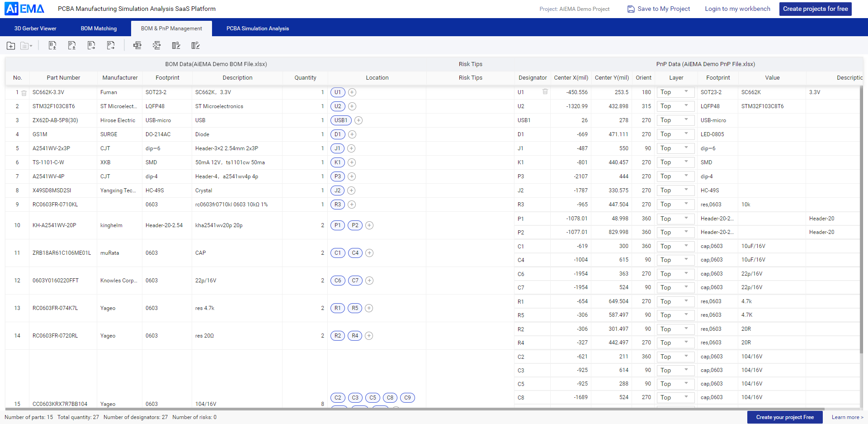The height and width of the screenshot is (424, 868).
Task: Delete BOM row 1 with trash icon
Action: tap(24, 93)
